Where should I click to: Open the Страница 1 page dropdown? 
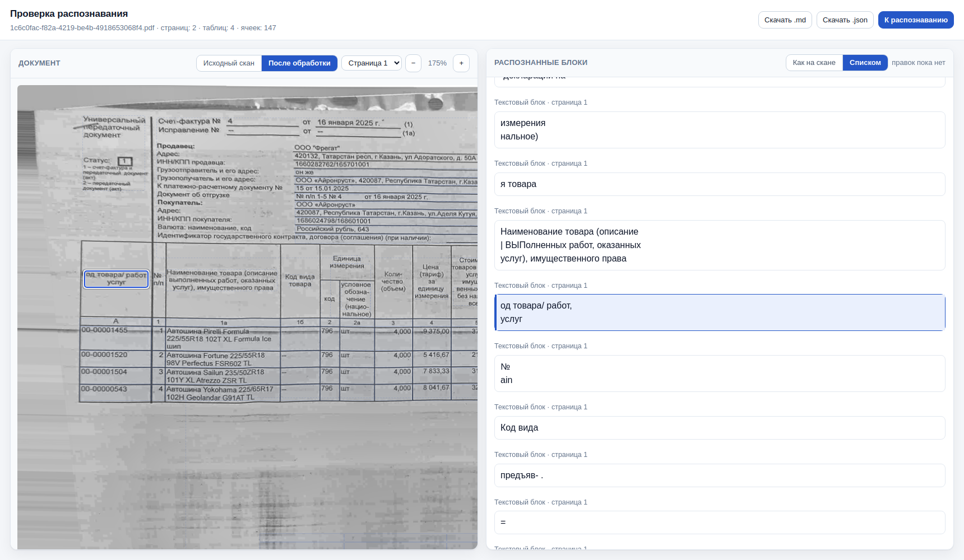tap(372, 63)
